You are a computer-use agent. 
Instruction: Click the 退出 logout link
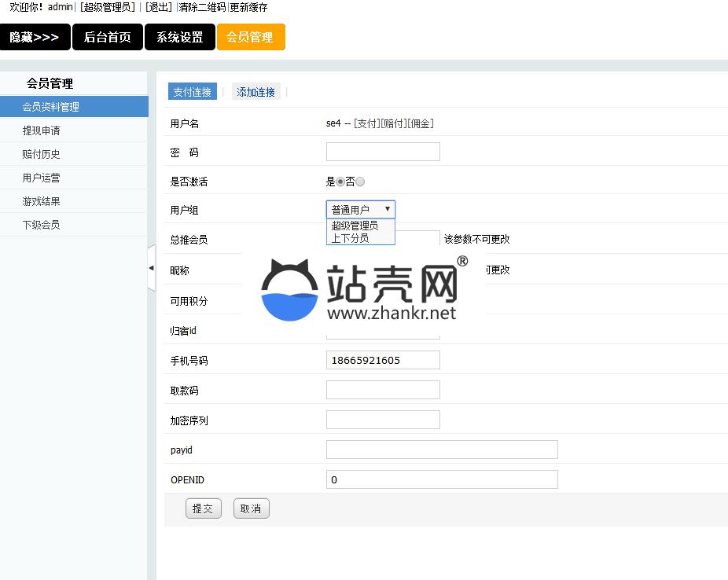159,7
